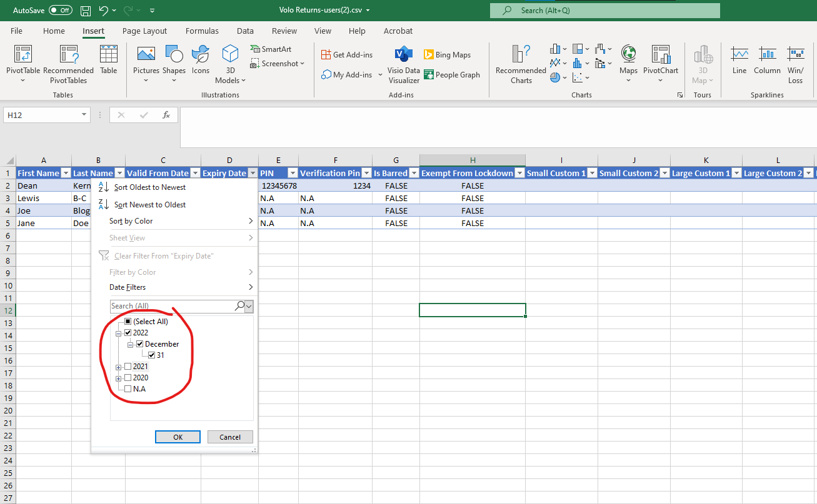Open the Bing Maps add-in

tap(448, 54)
